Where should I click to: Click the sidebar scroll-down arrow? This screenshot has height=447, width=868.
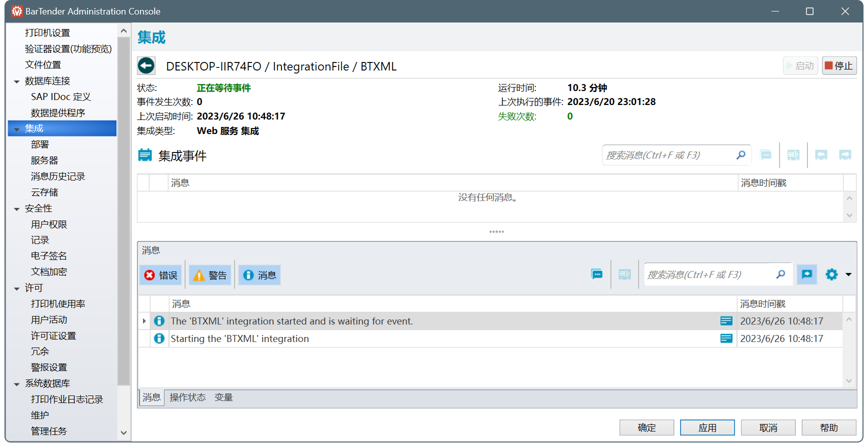coord(123,432)
